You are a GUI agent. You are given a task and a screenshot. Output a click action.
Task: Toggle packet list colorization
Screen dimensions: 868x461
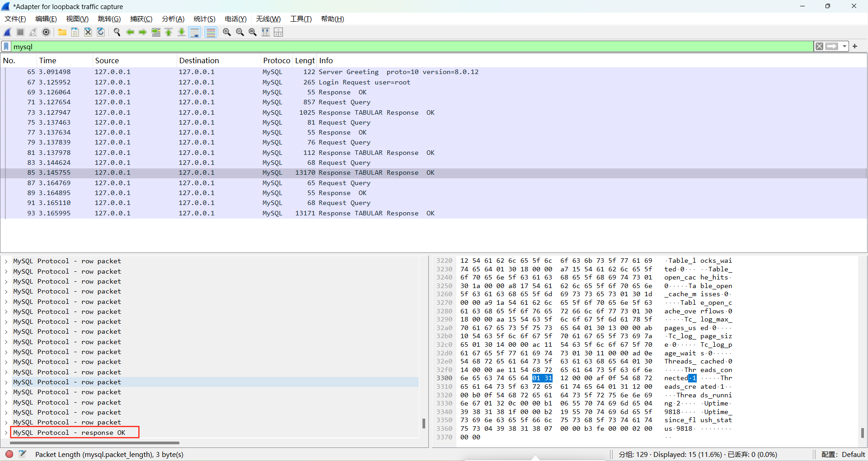[x=211, y=32]
